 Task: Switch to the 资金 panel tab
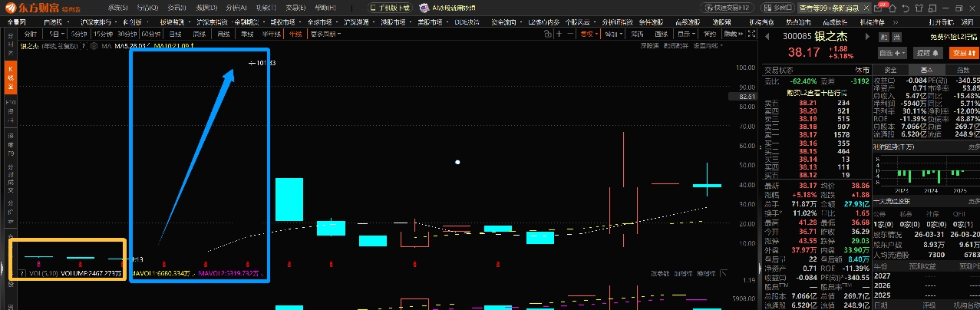pyautogui.click(x=889, y=70)
